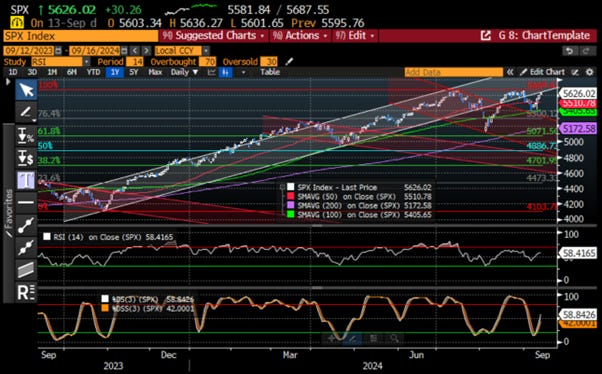Open Local CCY currency dropdown arrow
This screenshot has height=374, width=602.
[x=206, y=51]
